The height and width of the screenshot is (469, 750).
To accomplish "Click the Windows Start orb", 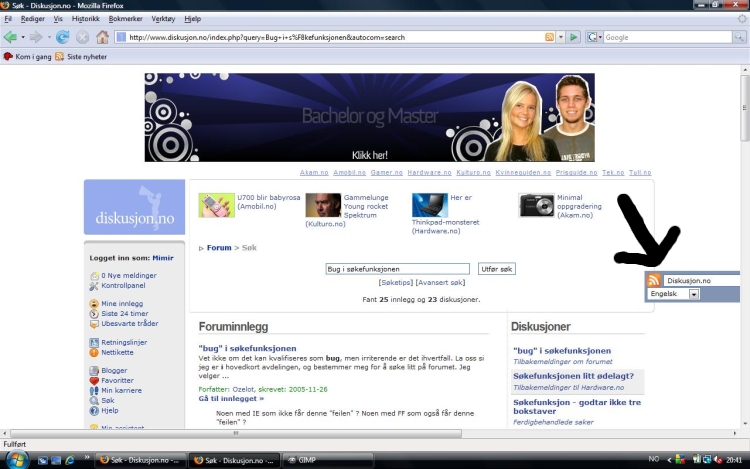I will 17,460.
